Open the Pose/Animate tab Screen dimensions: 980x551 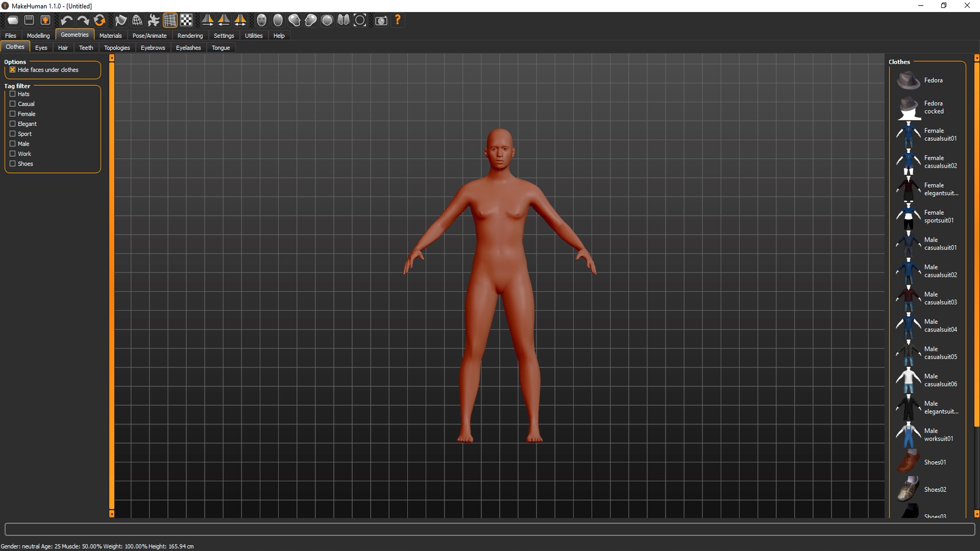(150, 36)
